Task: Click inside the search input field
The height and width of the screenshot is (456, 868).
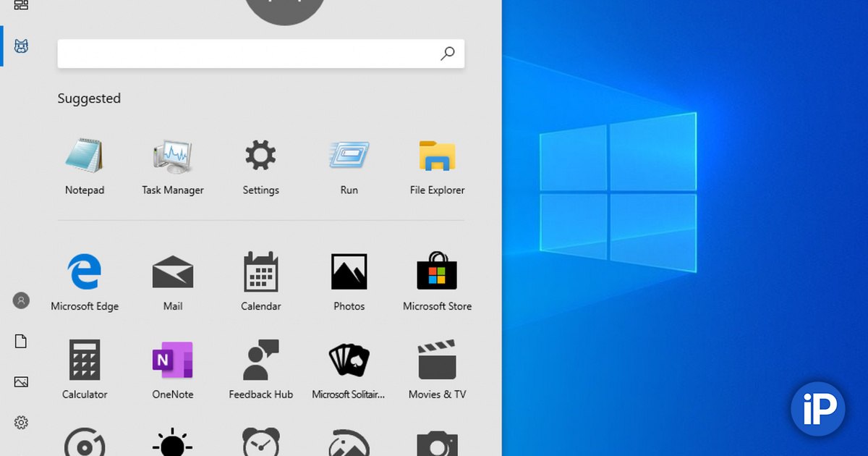Action: (x=261, y=54)
